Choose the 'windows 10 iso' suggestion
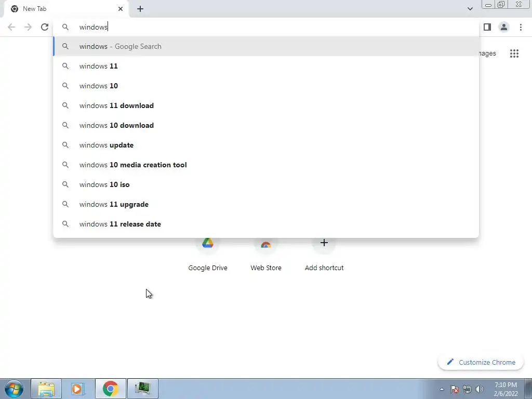 pos(267,184)
